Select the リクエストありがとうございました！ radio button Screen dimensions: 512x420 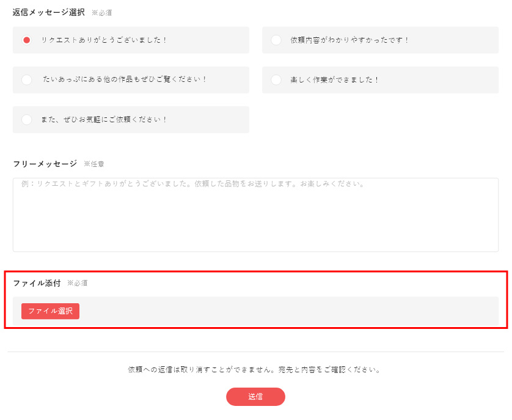tap(26, 40)
